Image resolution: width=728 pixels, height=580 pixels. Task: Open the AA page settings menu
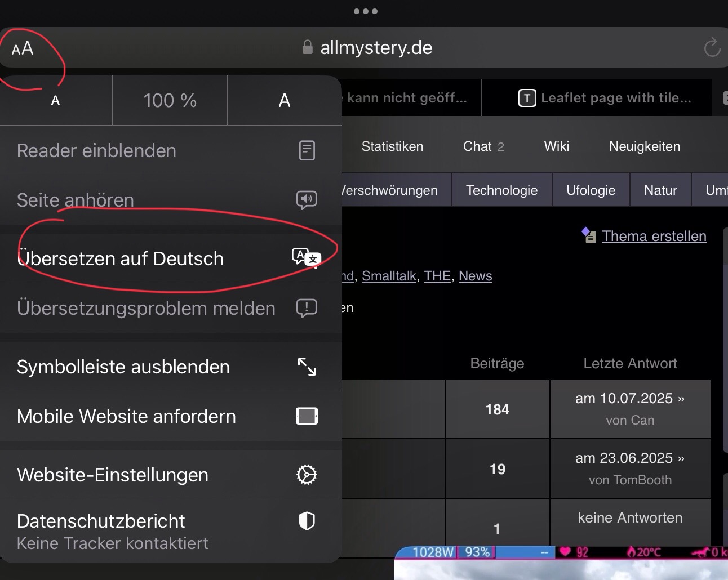pyautogui.click(x=23, y=48)
